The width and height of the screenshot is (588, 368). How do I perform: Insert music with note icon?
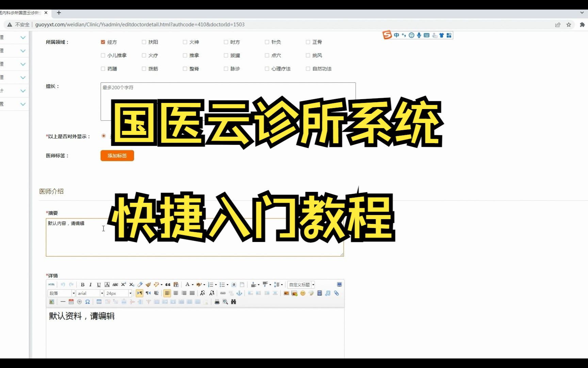click(x=328, y=293)
